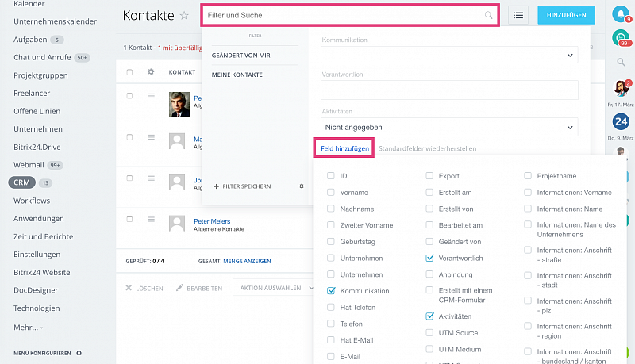Click Standardfelder wiederherstellen link
The width and height of the screenshot is (635, 364).
point(427,148)
